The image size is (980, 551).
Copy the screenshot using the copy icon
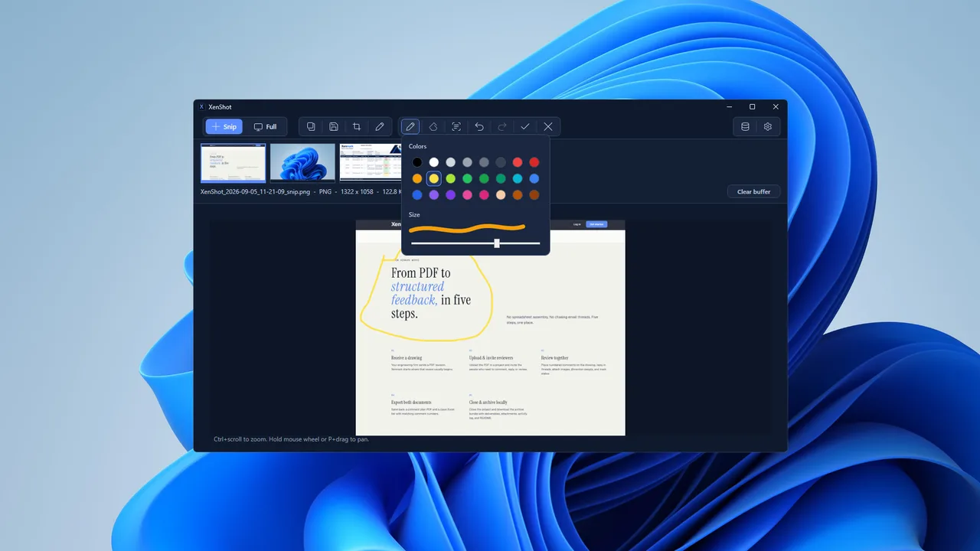311,127
